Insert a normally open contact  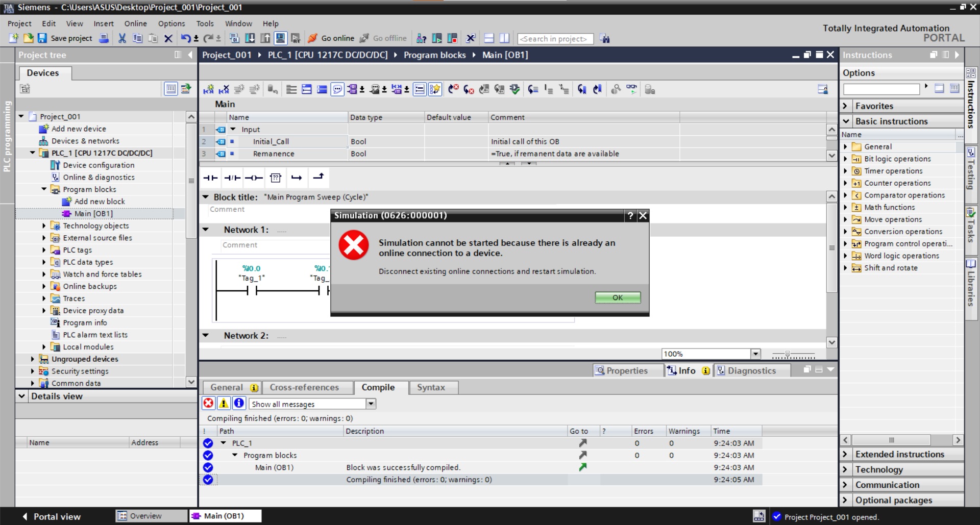[x=210, y=178]
